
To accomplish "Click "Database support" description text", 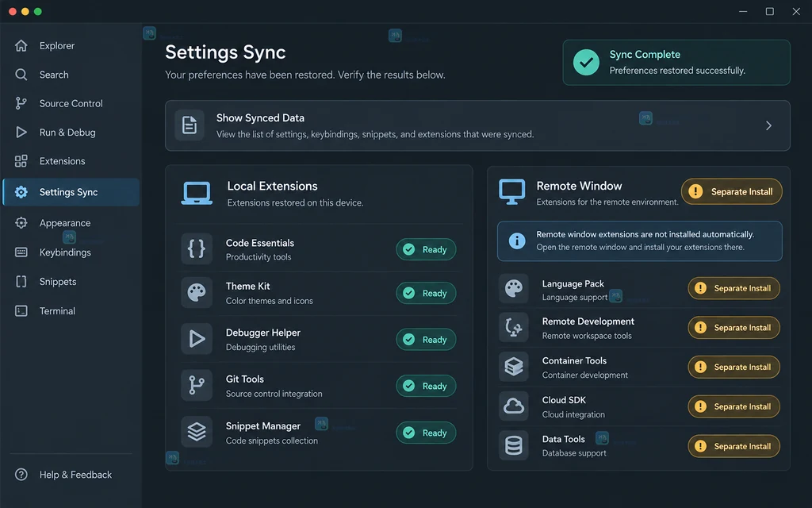I will [x=574, y=453].
